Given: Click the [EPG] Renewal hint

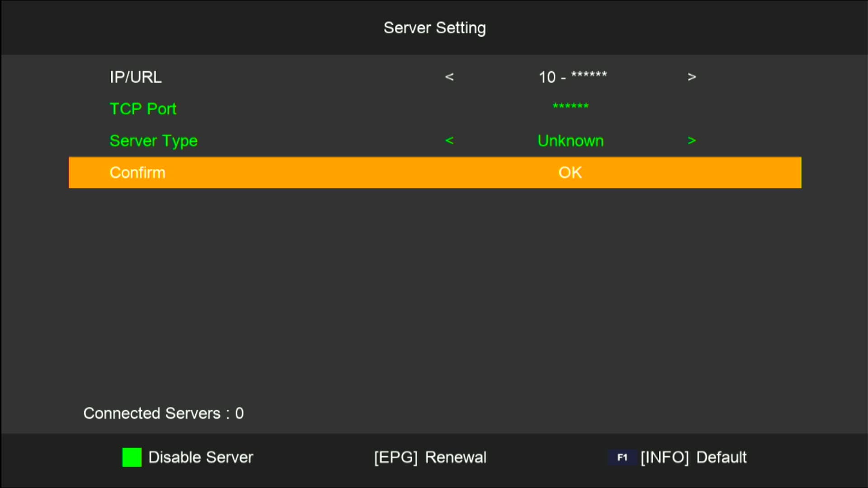Looking at the screenshot, I should pyautogui.click(x=430, y=457).
